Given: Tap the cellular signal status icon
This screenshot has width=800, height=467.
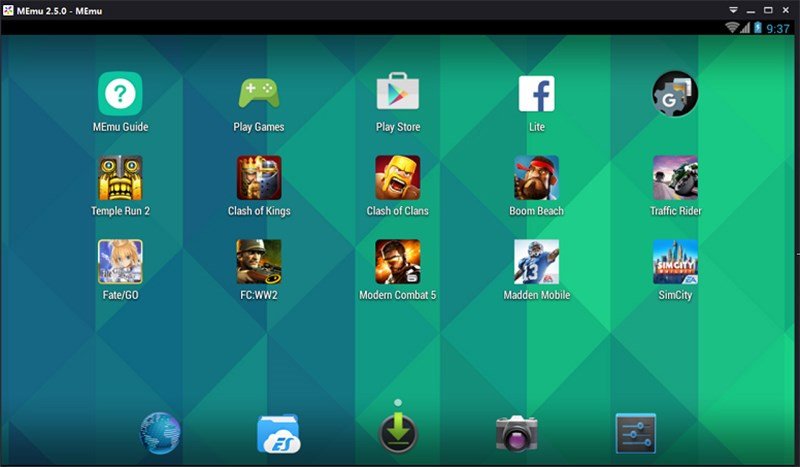Looking at the screenshot, I should click(745, 28).
